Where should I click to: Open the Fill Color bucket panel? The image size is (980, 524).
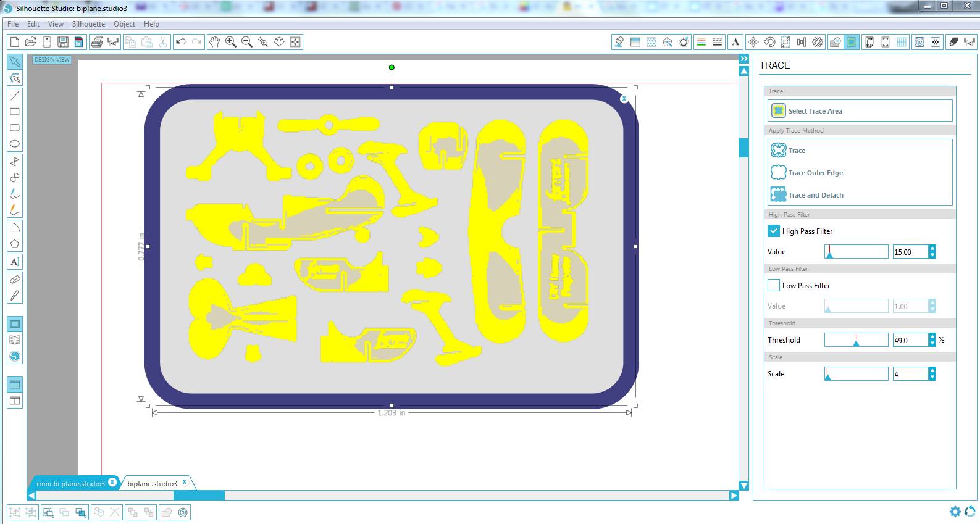[x=619, y=42]
